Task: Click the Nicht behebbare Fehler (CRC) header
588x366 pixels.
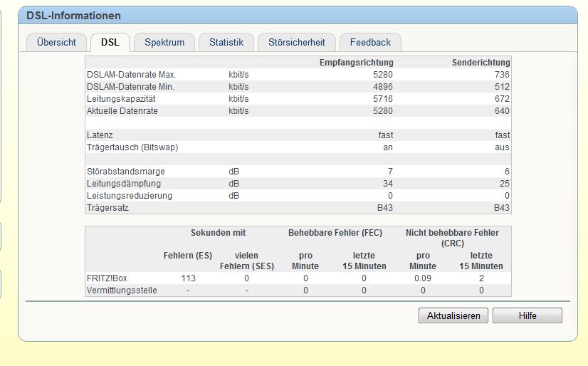Action: (x=452, y=238)
